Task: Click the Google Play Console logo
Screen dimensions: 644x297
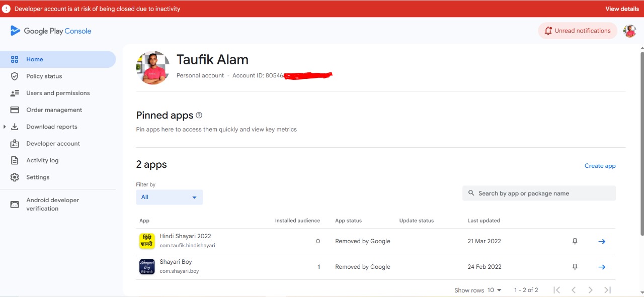Action: point(50,31)
